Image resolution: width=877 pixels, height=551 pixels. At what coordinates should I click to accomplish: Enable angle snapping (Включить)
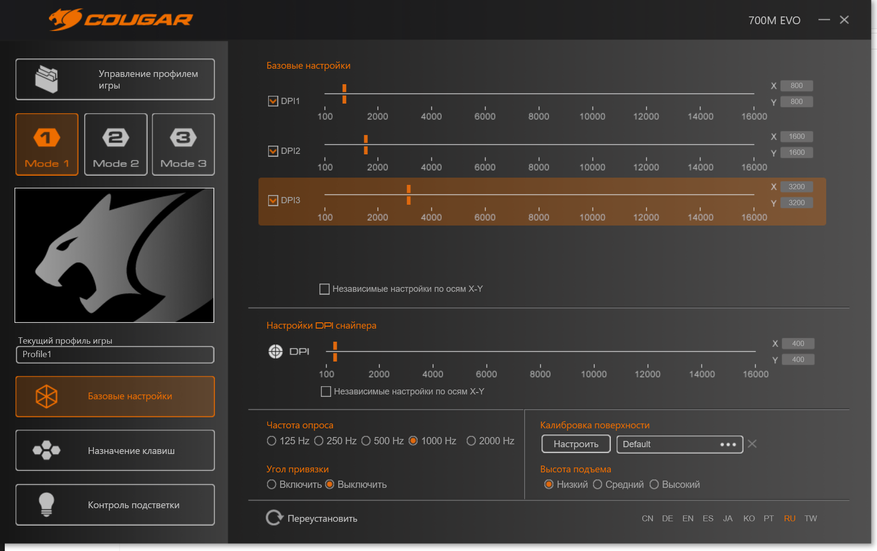point(271,484)
